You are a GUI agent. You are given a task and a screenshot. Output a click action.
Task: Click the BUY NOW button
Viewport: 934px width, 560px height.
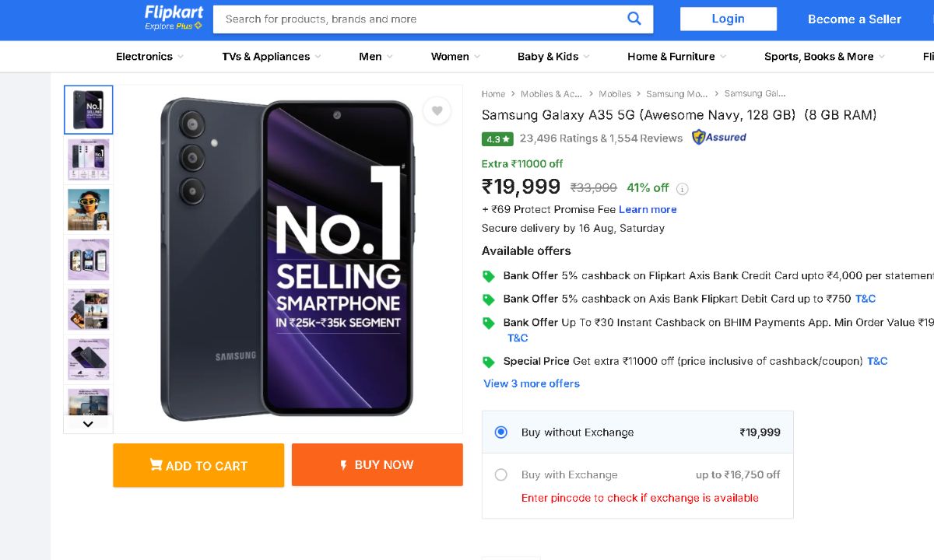click(x=377, y=465)
